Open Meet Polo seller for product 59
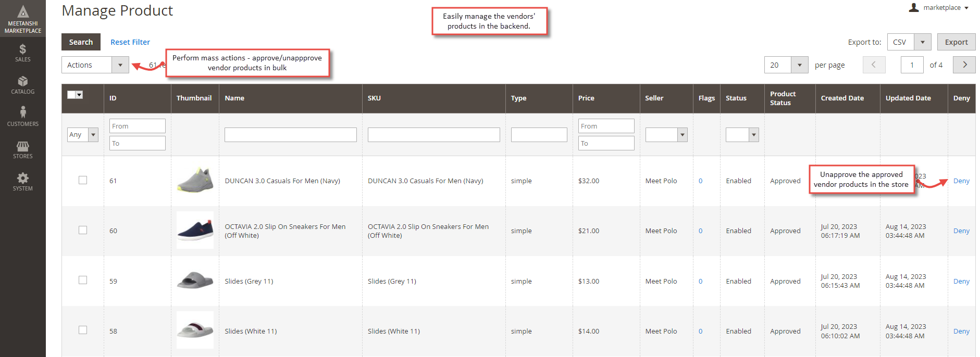The image size is (980, 357). 661,282
